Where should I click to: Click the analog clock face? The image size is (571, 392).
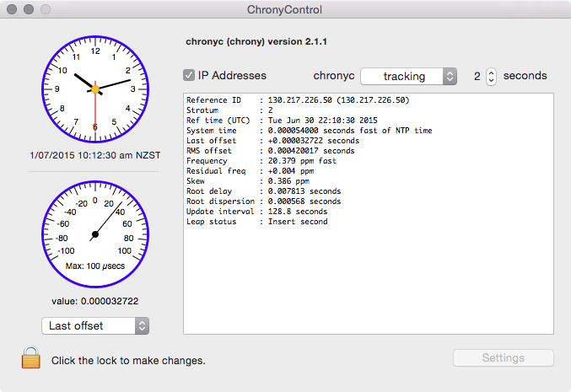pyautogui.click(x=95, y=89)
